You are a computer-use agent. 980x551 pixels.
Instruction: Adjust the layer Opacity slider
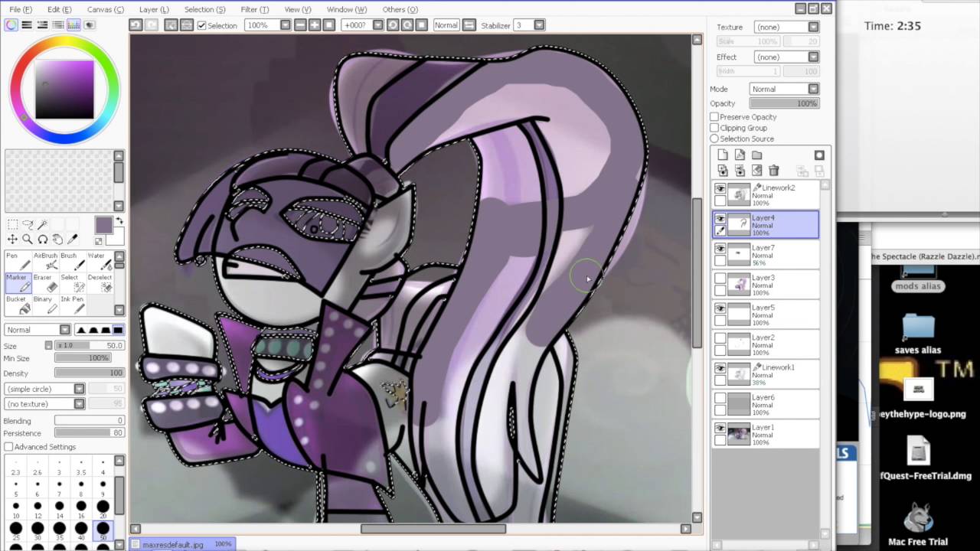click(784, 103)
